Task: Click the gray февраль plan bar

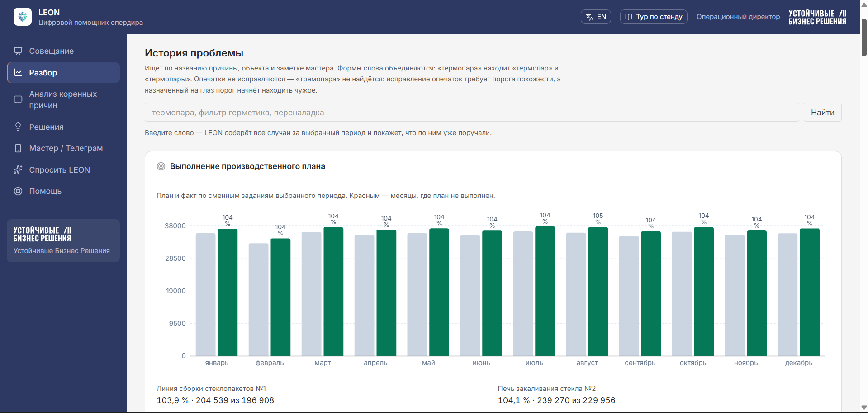Action: [x=259, y=300]
